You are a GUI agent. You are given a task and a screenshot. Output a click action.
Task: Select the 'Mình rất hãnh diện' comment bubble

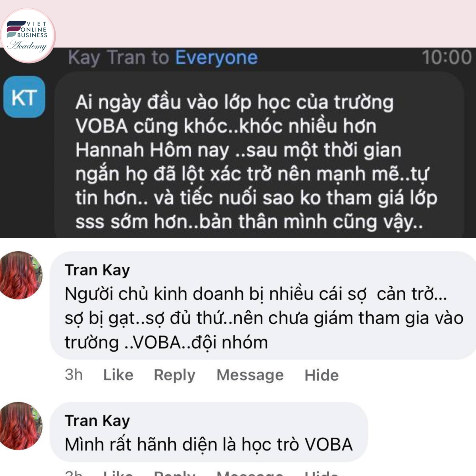pyautogui.click(x=209, y=432)
